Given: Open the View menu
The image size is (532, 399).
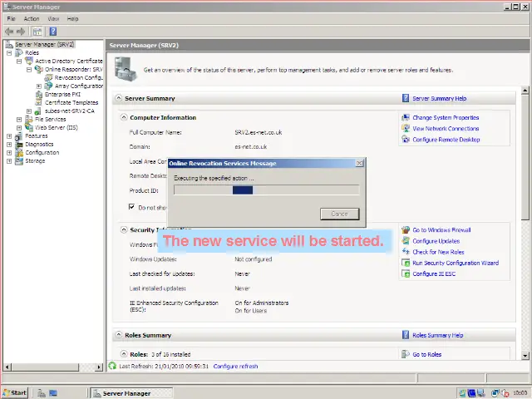Looking at the screenshot, I should click(x=53, y=18).
